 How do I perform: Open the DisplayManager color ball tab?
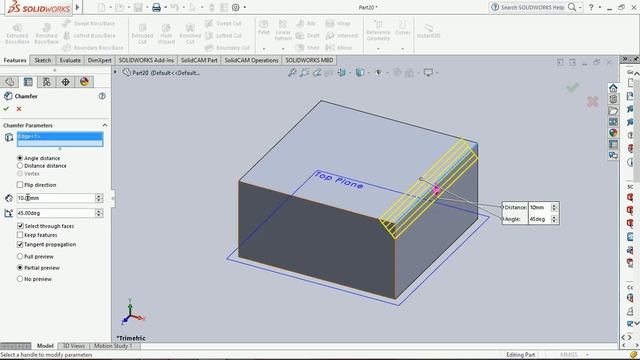pos(84,82)
